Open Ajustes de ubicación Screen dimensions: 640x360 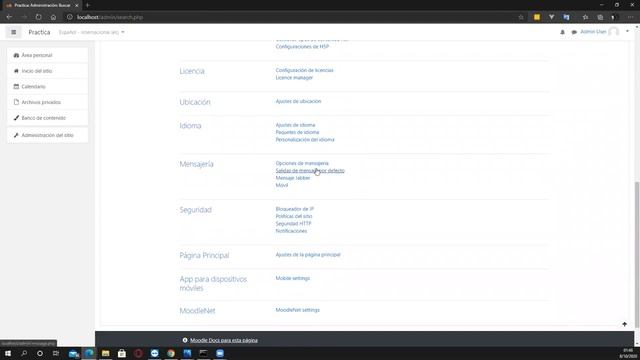(x=298, y=101)
